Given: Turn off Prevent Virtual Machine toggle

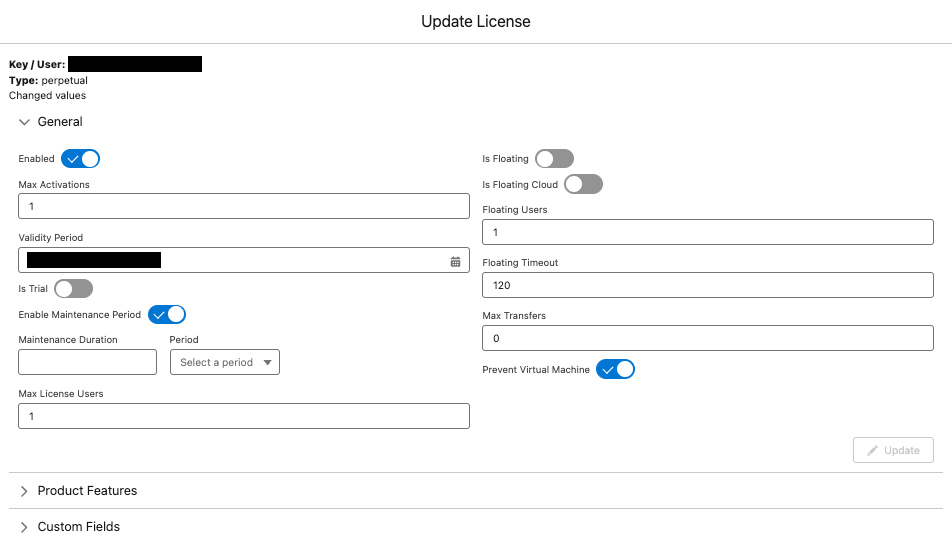Looking at the screenshot, I should pyautogui.click(x=615, y=370).
